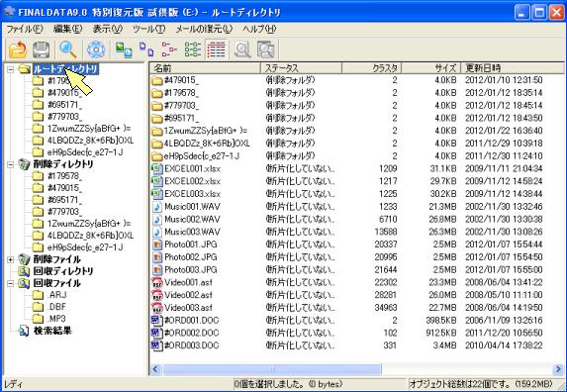Open the 編集(E) menu
Image resolution: width=567 pixels, height=392 pixels.
[x=67, y=29]
